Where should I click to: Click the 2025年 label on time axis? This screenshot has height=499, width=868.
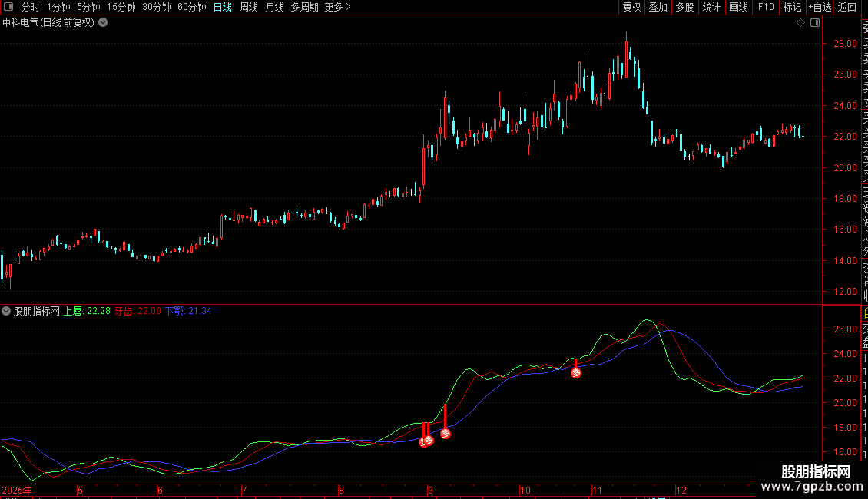pyautogui.click(x=17, y=490)
